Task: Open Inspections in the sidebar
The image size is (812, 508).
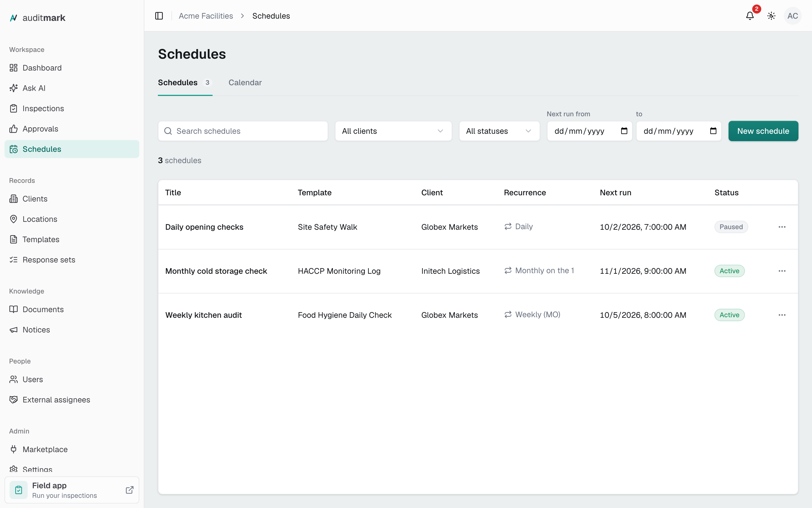Action: pyautogui.click(x=72, y=109)
